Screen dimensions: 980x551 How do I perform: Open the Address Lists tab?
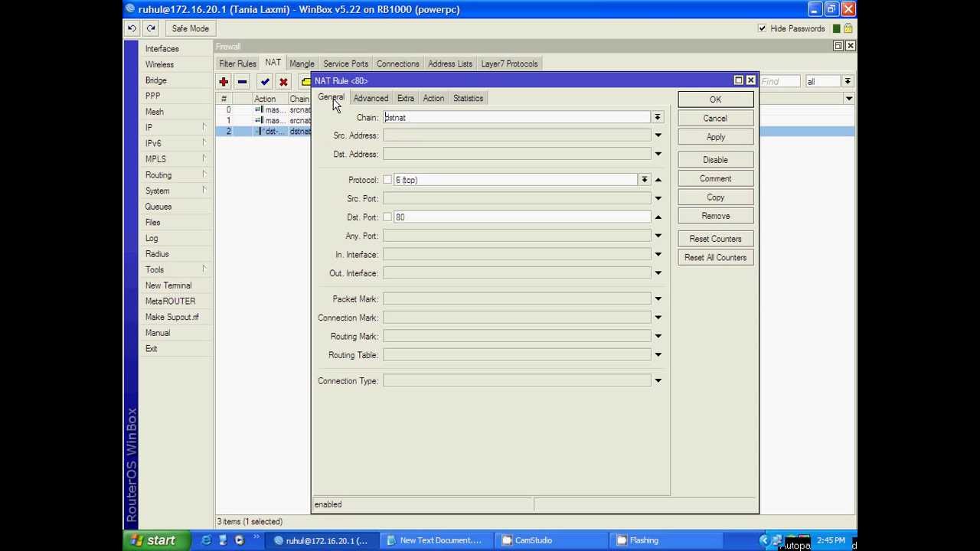[x=450, y=64]
